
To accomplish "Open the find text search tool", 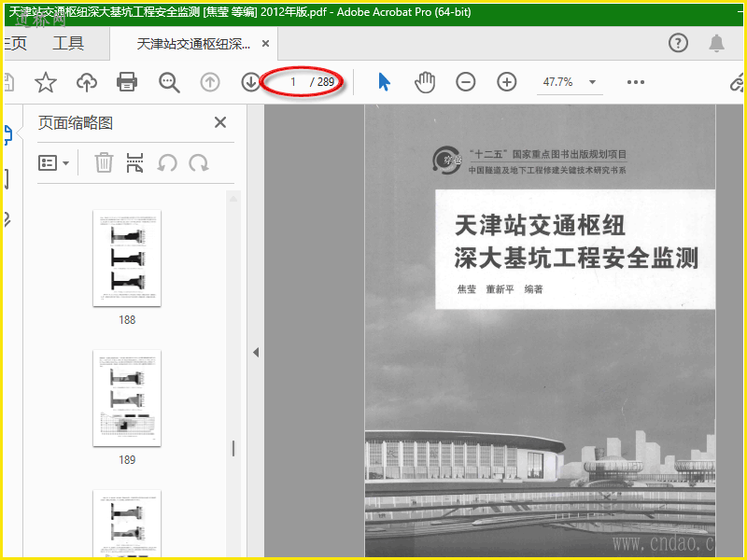I will click(x=169, y=82).
